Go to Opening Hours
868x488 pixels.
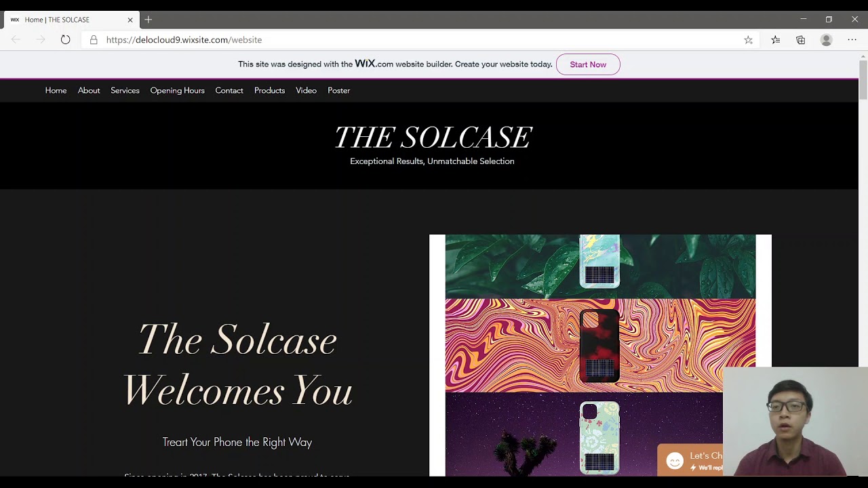point(177,91)
